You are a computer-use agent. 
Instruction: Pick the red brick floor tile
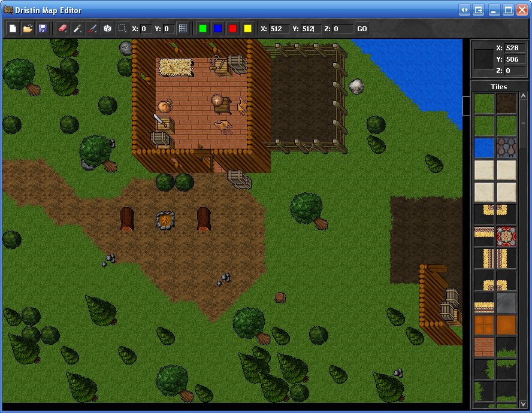click(x=484, y=347)
